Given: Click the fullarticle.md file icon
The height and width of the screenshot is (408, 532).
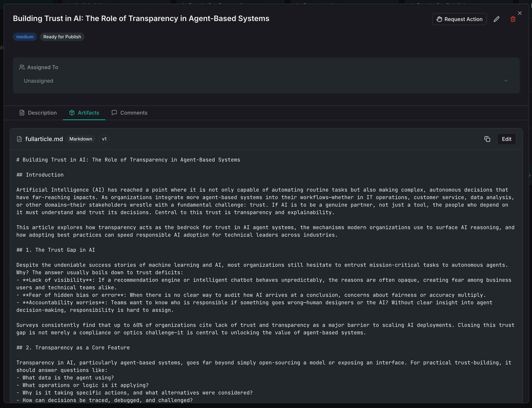Looking at the screenshot, I should 19,139.
